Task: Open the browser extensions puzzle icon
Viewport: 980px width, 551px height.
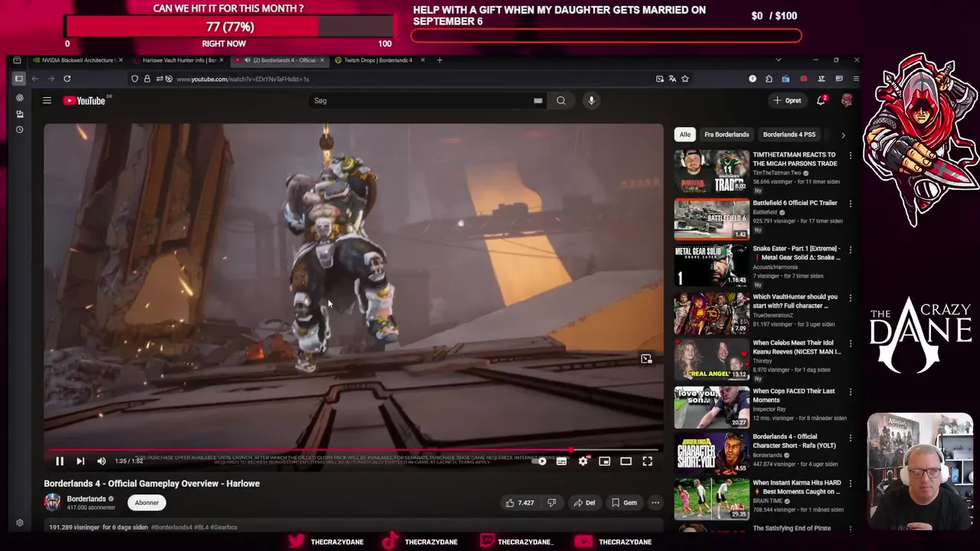Action: pos(769,79)
